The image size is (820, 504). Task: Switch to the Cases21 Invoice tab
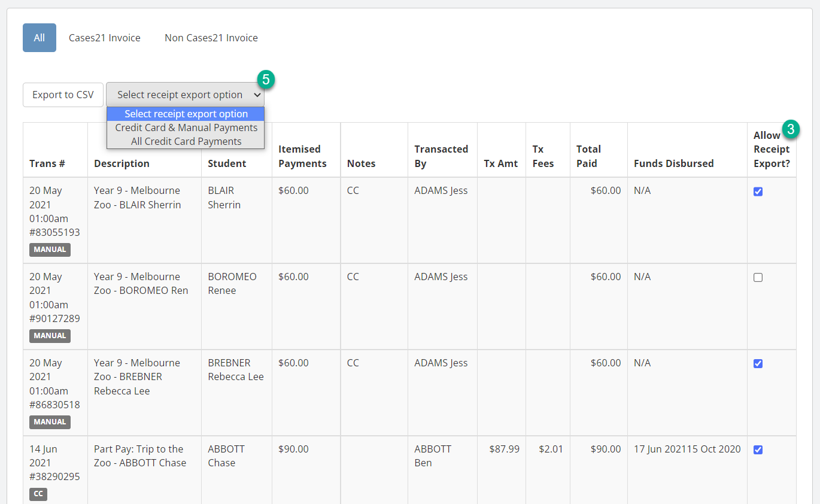pos(104,37)
